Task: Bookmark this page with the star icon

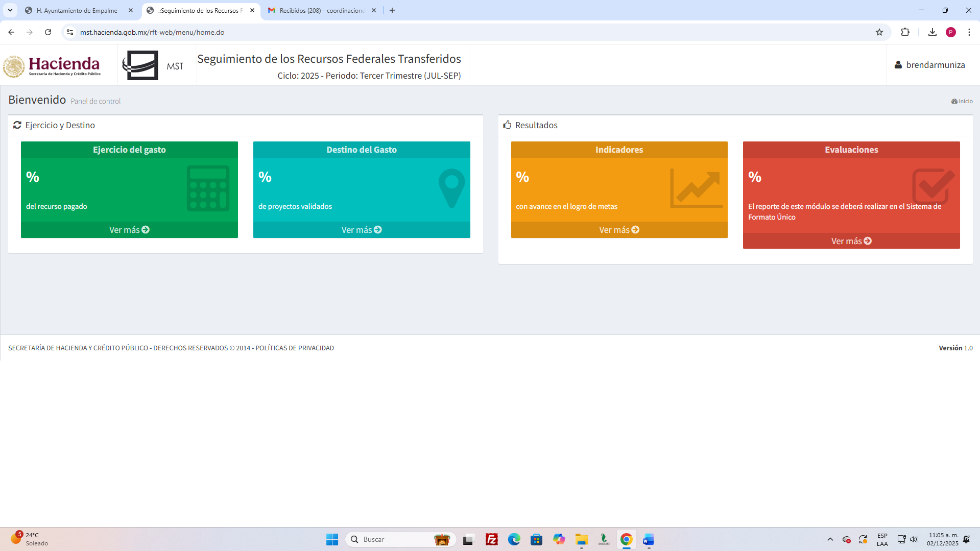Action: coord(879,32)
